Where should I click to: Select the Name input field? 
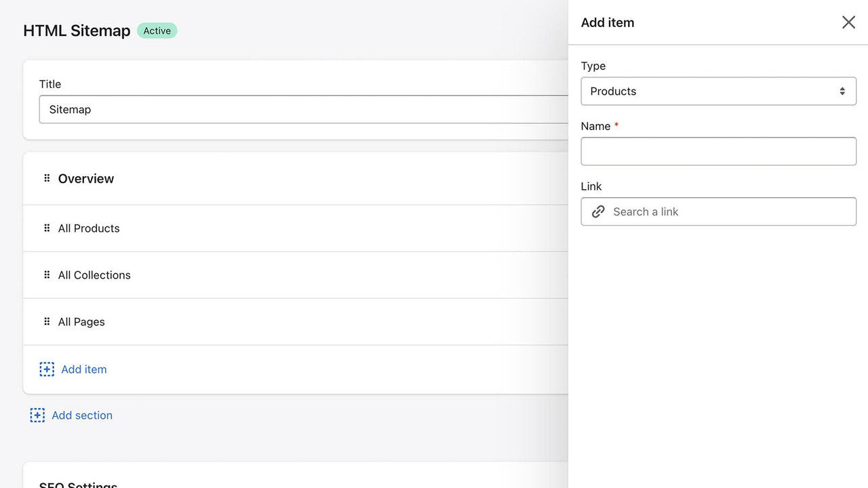pyautogui.click(x=718, y=151)
